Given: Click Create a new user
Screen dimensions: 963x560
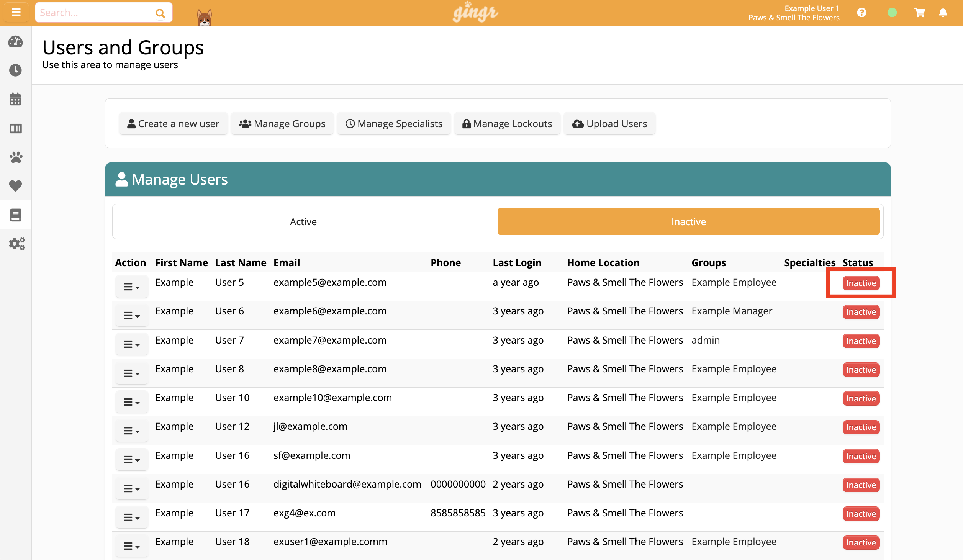Looking at the screenshot, I should coord(173,123).
